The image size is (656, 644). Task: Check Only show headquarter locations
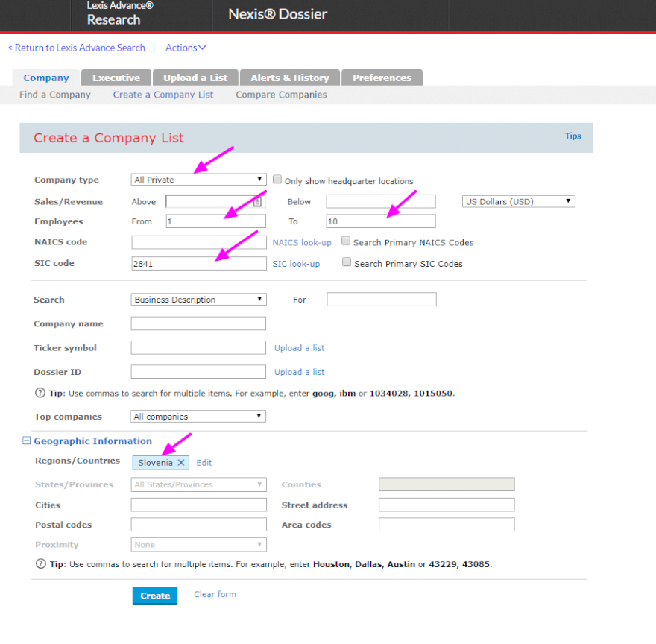click(277, 180)
